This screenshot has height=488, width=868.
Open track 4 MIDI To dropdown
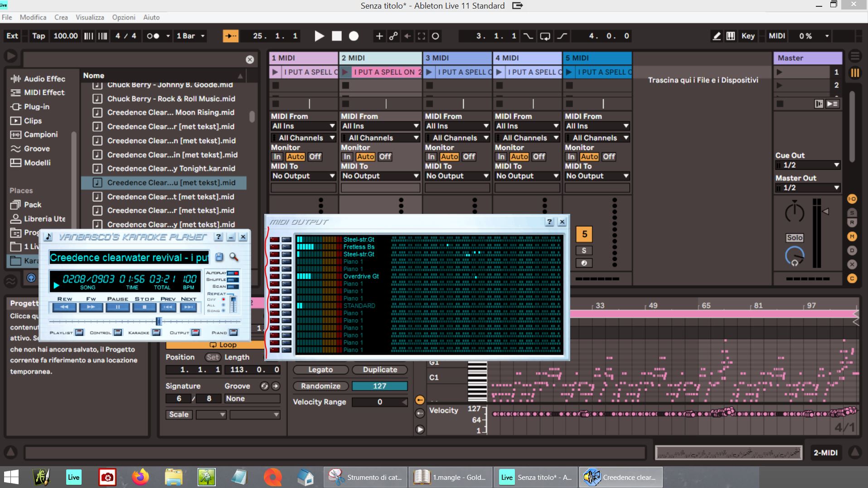pyautogui.click(x=527, y=176)
